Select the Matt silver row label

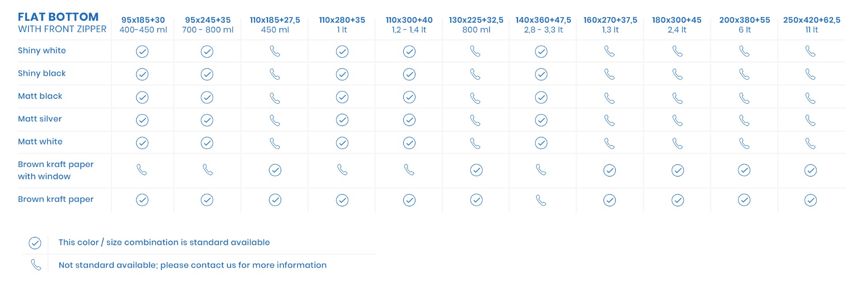(x=40, y=119)
